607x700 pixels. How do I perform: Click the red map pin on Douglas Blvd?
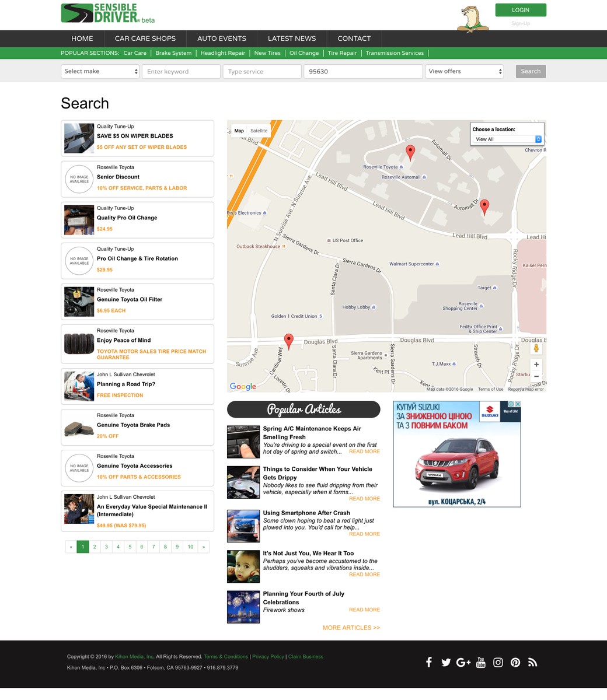[288, 341]
